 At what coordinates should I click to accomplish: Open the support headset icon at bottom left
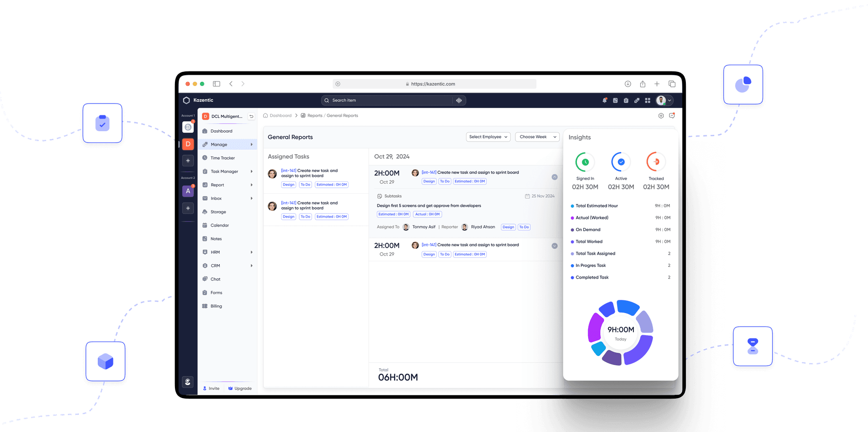point(188,382)
